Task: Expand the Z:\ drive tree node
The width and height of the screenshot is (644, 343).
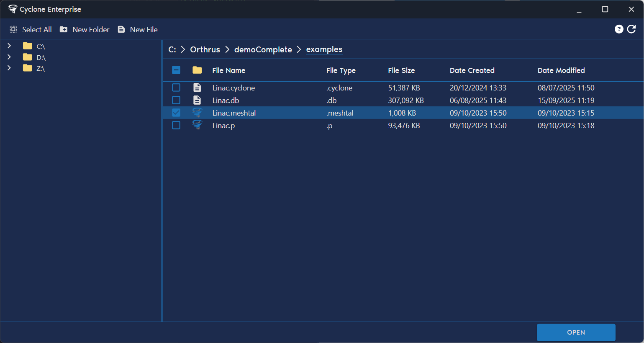Action: [x=9, y=68]
